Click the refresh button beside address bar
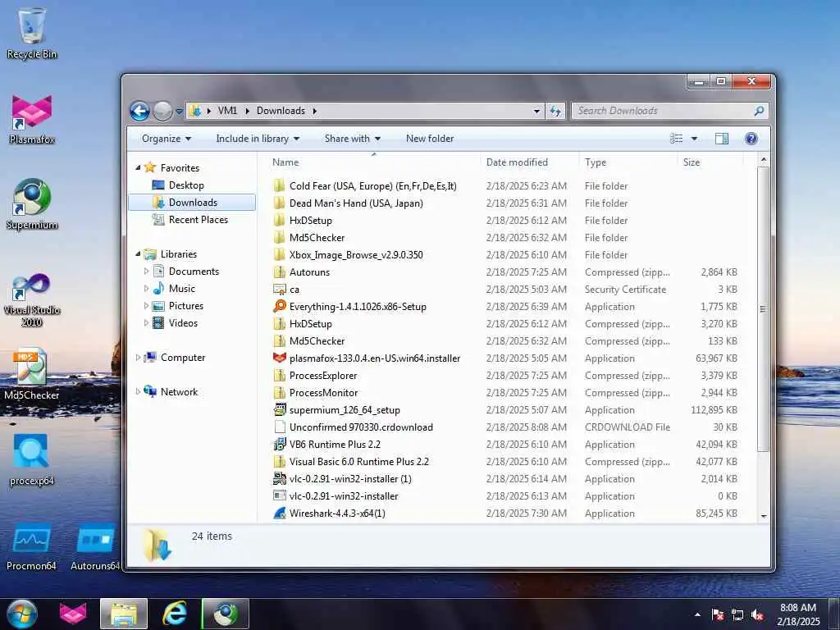 click(x=555, y=111)
